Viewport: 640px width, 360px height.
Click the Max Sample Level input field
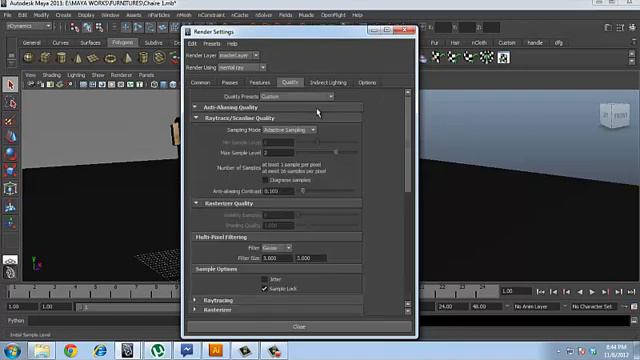click(278, 153)
